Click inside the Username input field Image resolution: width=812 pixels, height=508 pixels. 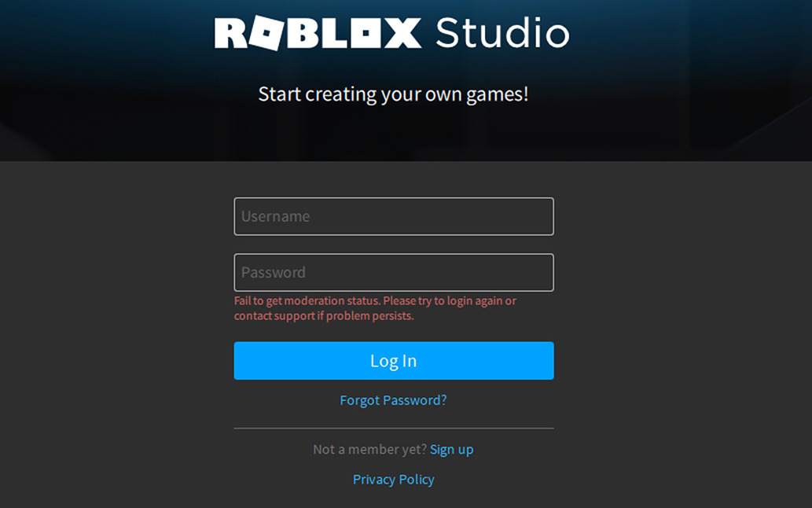click(x=393, y=216)
